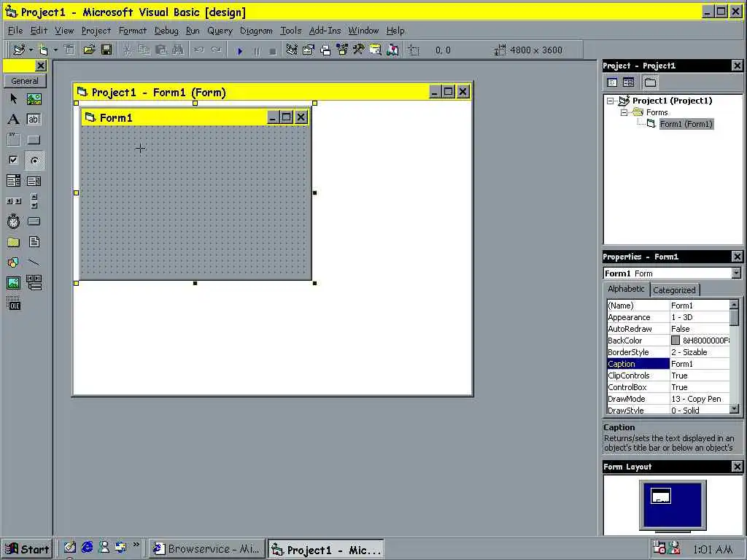
Task: Open the Visual Component Manager toolbar icon
Action: point(392,50)
